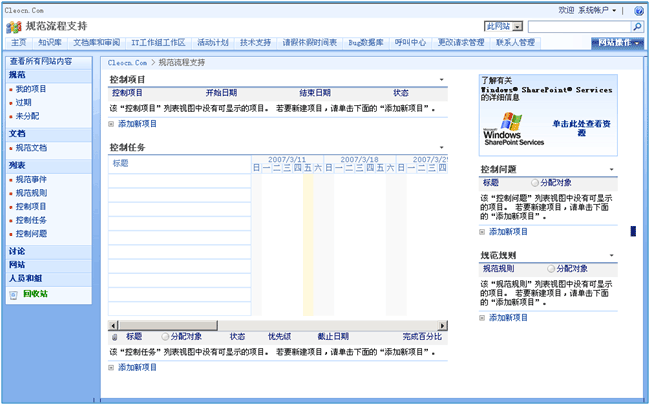This screenshot has height=405, width=651.
Task: Click the plus icon under 控制问题 list
Action: pos(482,231)
